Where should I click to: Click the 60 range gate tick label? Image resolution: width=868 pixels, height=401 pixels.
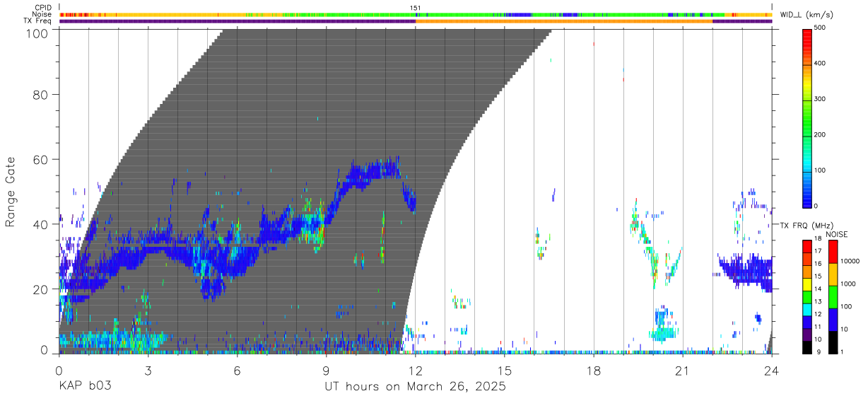pos(42,160)
